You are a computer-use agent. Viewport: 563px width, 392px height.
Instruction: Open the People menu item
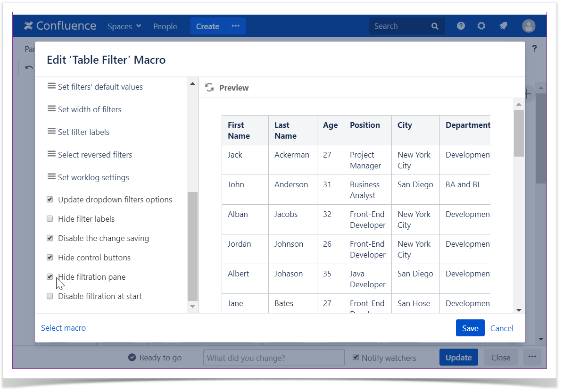(165, 26)
